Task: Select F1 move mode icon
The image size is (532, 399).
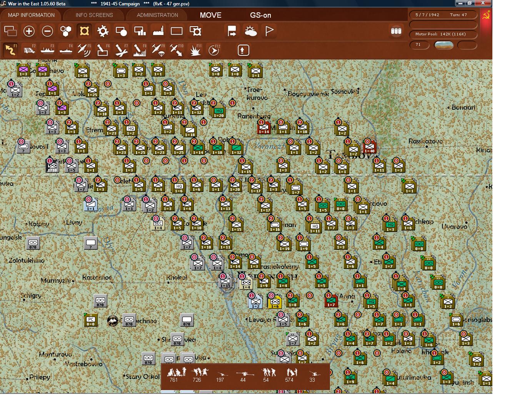Action: [10, 50]
